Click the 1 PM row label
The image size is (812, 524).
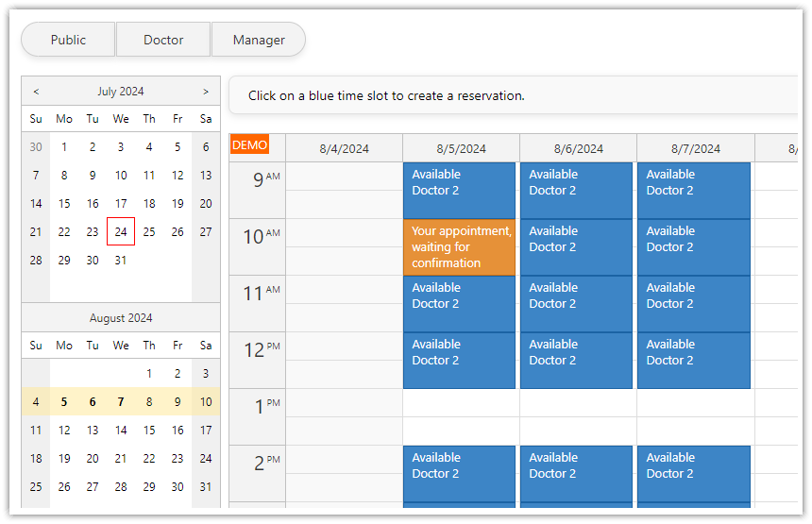click(x=258, y=416)
